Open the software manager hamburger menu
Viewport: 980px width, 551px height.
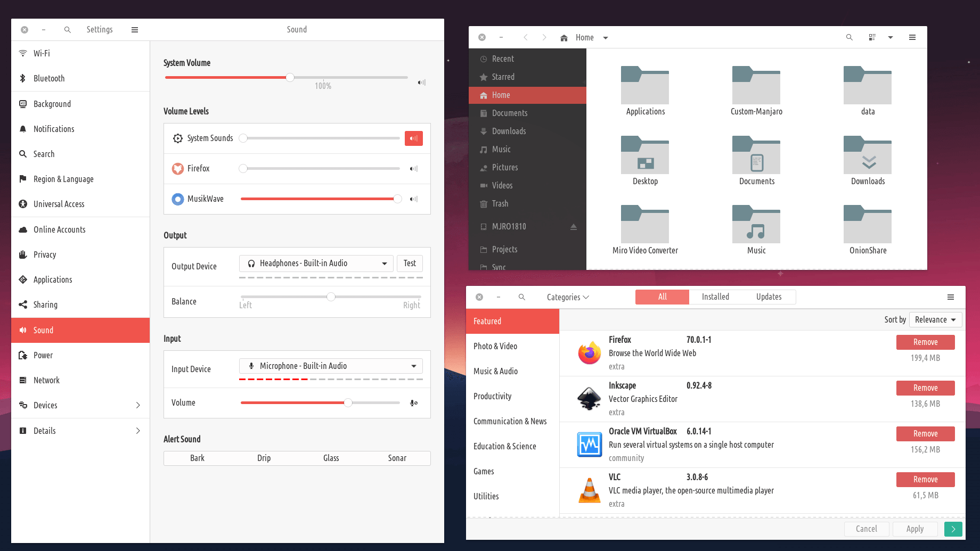pos(951,297)
